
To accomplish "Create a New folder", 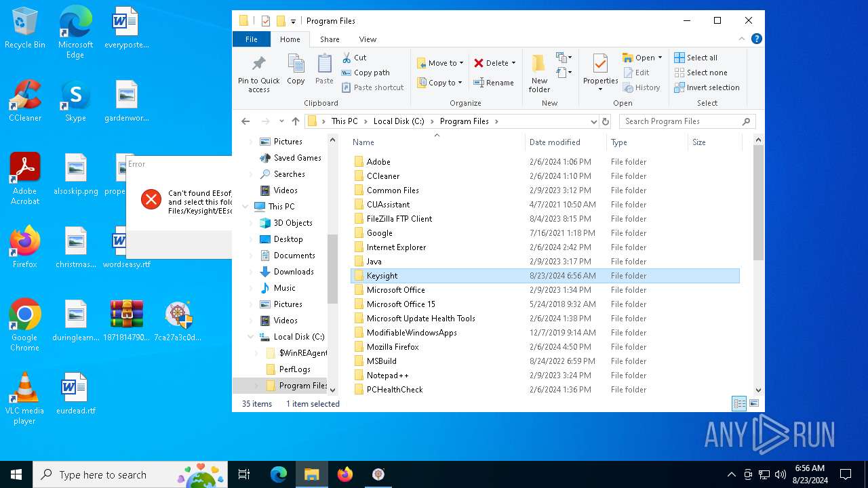I will (x=539, y=73).
